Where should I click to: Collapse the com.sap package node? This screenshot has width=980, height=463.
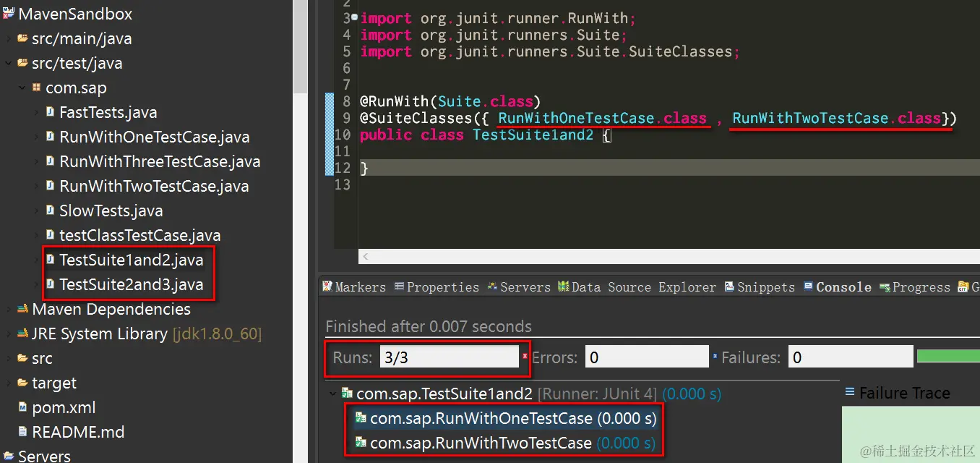click(22, 88)
